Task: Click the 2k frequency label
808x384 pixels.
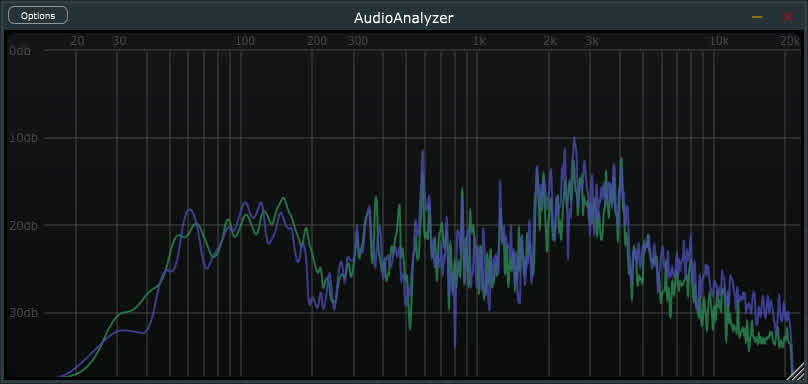Action: (550, 42)
